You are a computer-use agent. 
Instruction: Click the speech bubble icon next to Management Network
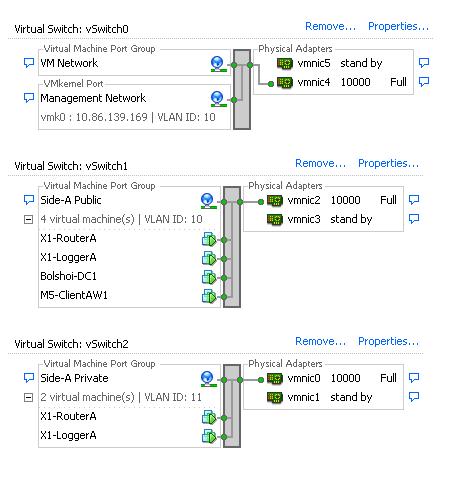(x=29, y=98)
